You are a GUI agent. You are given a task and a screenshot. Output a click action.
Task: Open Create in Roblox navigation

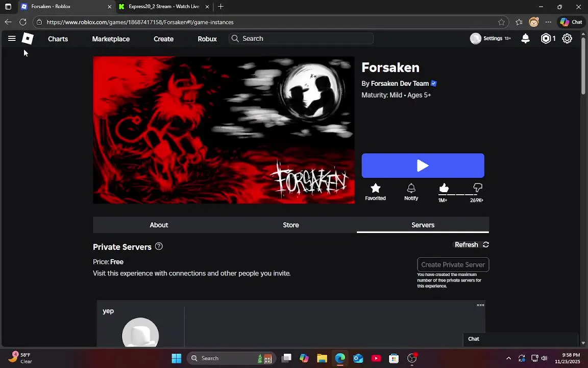coord(163,39)
